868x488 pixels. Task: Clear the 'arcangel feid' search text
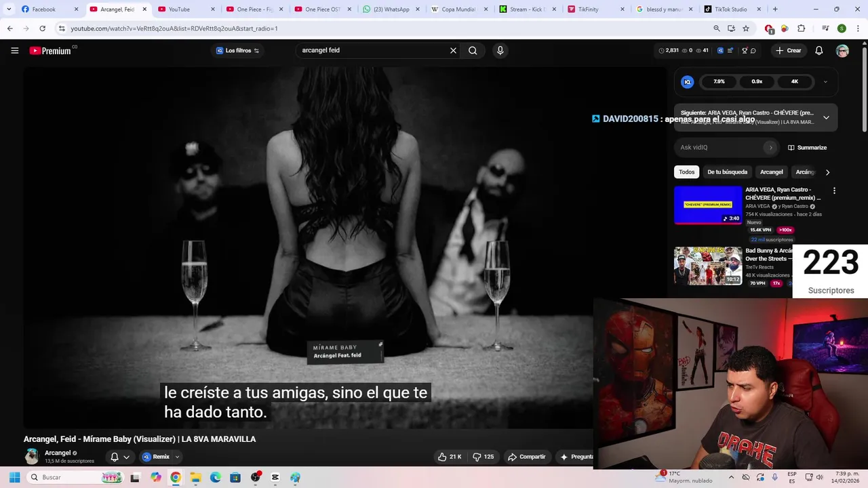[453, 51]
